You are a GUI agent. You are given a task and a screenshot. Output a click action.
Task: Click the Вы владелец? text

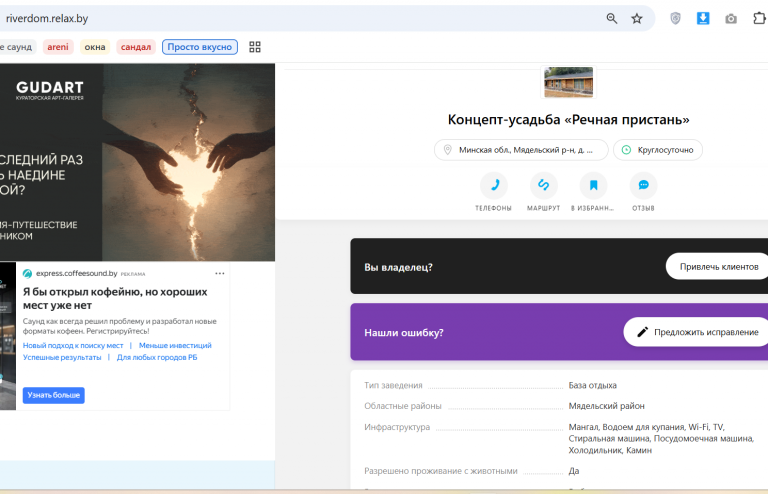(398, 267)
